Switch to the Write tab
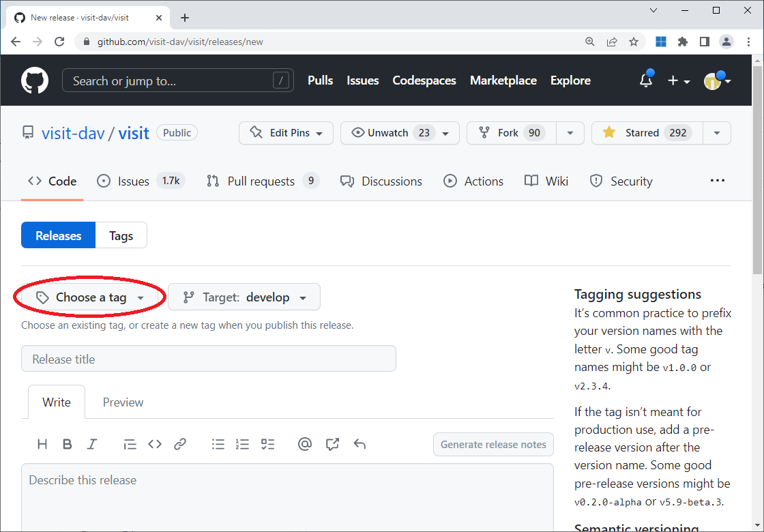Viewport: 764px width, 532px height. [x=57, y=402]
